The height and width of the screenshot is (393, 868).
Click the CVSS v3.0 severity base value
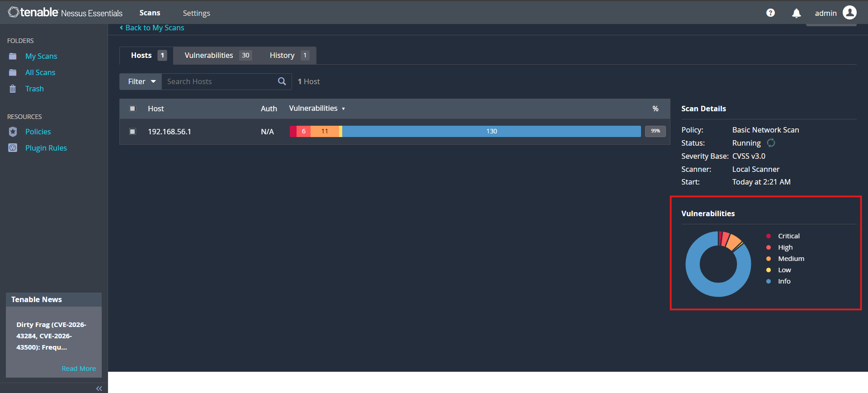[749, 156]
